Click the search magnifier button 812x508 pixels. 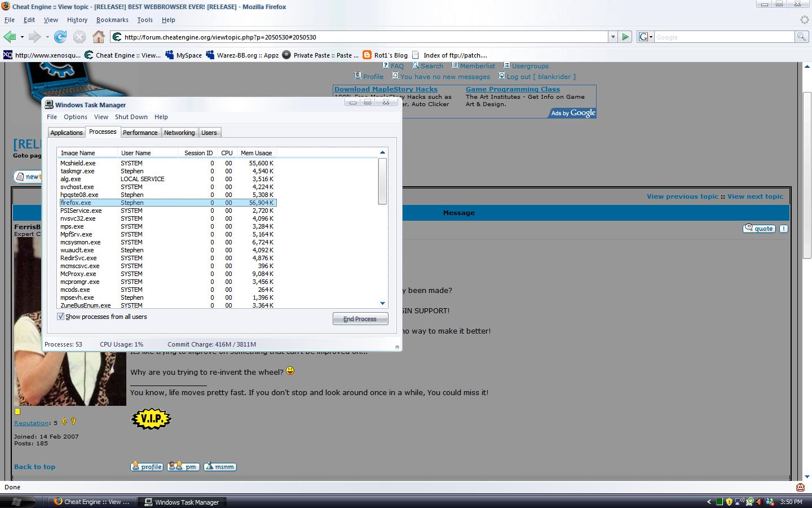click(801, 37)
